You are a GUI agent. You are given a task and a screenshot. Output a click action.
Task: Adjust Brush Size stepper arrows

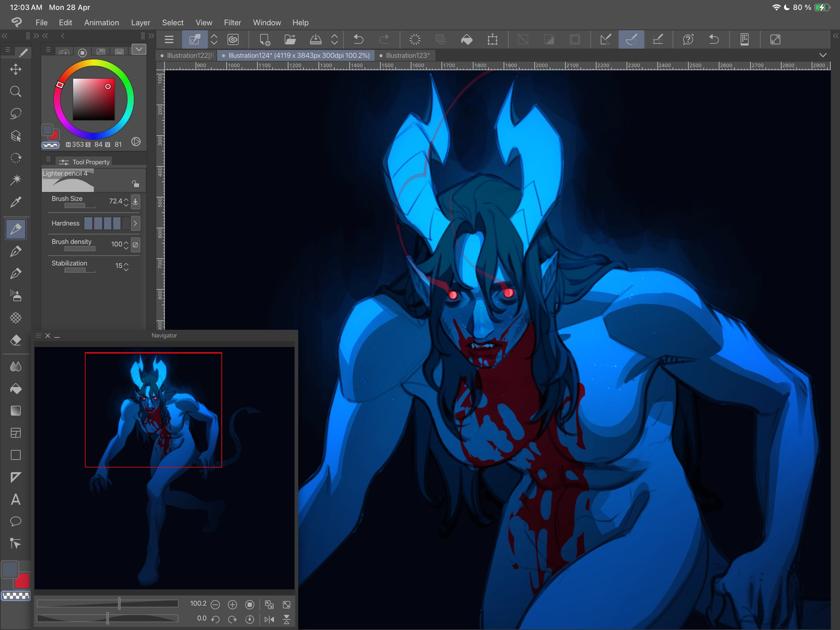pyautogui.click(x=126, y=202)
